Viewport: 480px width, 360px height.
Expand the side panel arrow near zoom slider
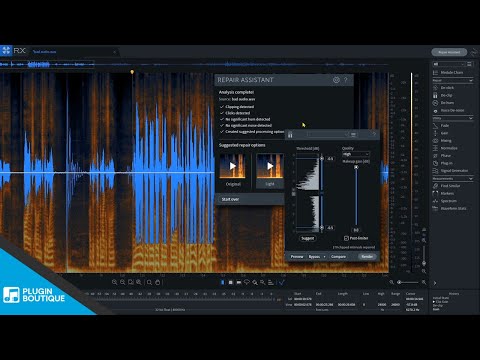click(x=435, y=283)
